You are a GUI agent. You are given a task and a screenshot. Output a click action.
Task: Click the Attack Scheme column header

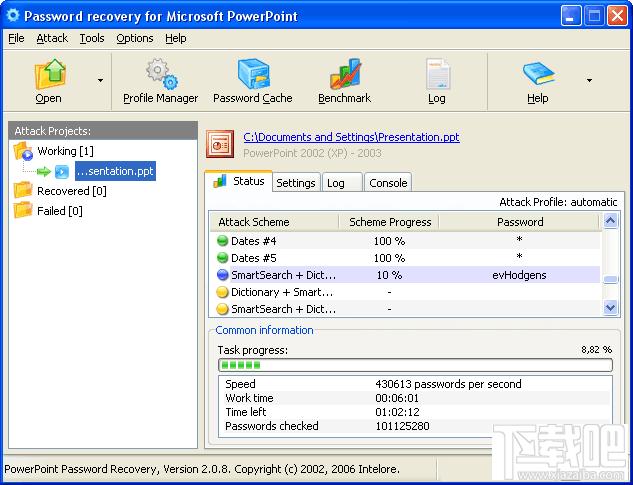point(274,222)
